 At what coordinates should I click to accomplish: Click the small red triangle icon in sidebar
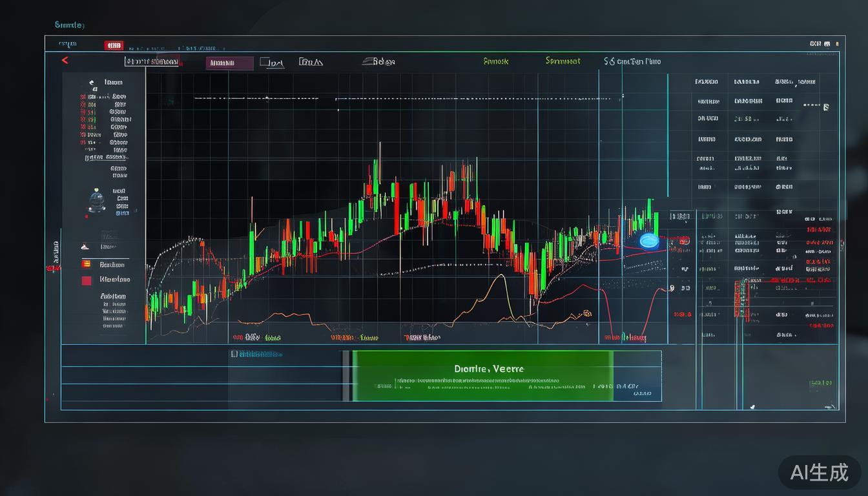85,247
